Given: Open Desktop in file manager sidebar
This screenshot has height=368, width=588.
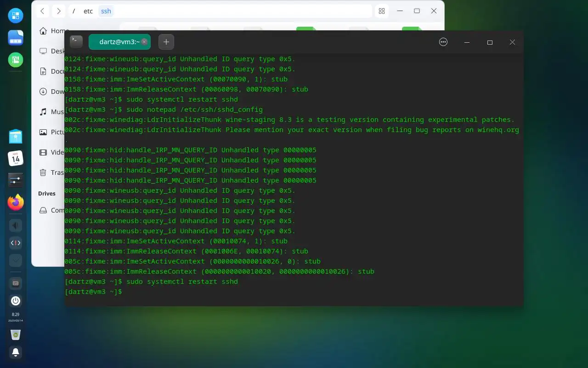Looking at the screenshot, I should click(x=52, y=51).
